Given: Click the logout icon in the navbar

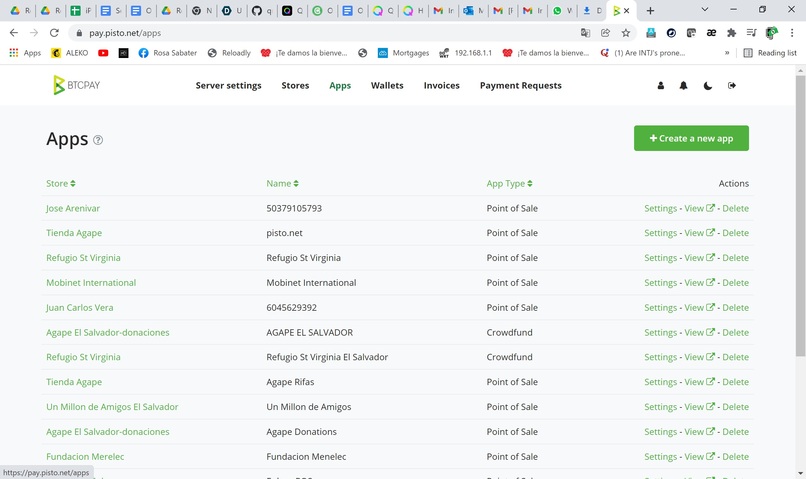Looking at the screenshot, I should (x=732, y=85).
